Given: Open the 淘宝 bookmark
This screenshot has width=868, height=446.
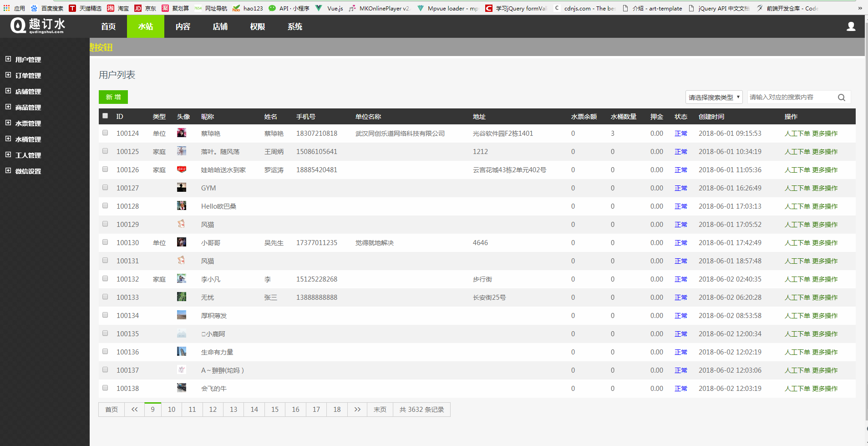Looking at the screenshot, I should (x=118, y=8).
